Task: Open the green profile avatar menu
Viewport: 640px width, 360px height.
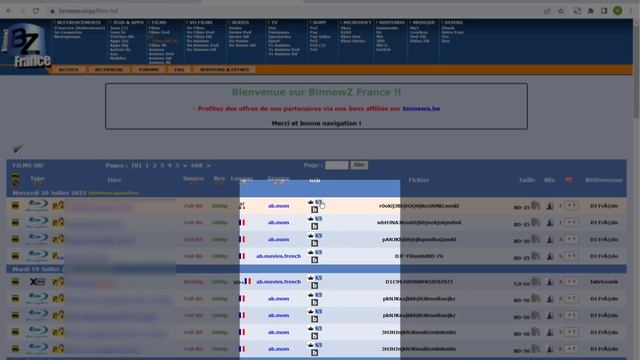Action: 618,11
